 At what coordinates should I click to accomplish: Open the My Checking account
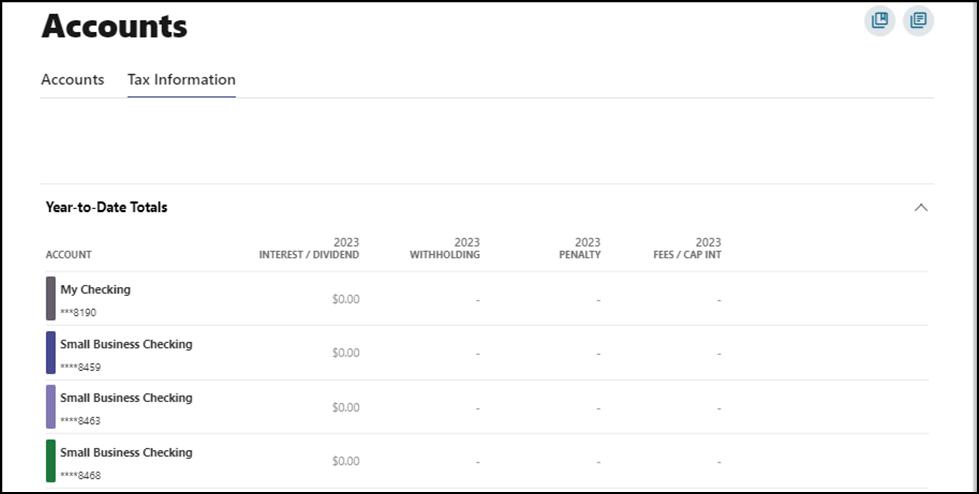[95, 290]
